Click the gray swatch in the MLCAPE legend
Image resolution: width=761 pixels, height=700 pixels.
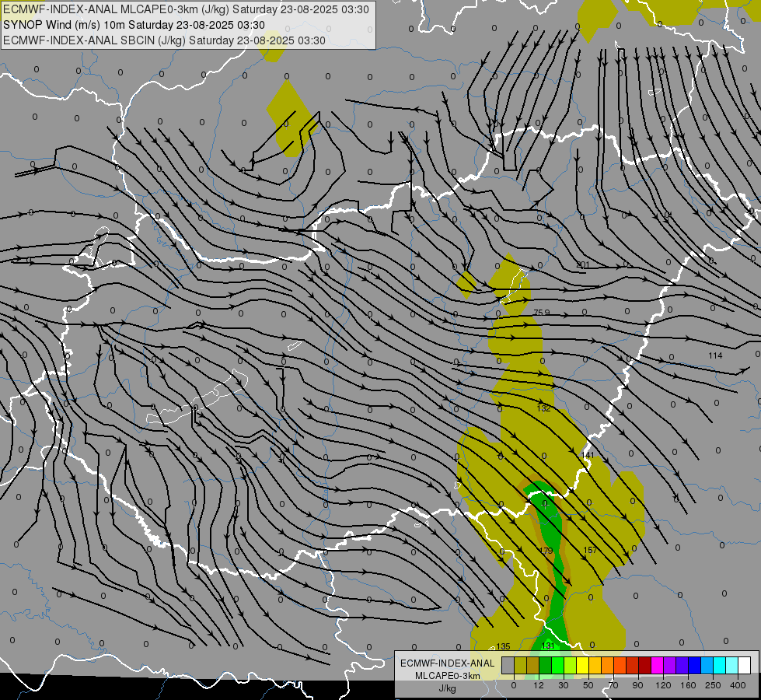click(508, 665)
